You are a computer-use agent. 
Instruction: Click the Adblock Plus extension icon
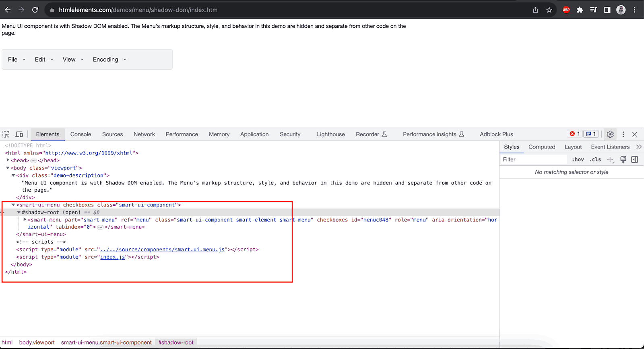point(566,10)
